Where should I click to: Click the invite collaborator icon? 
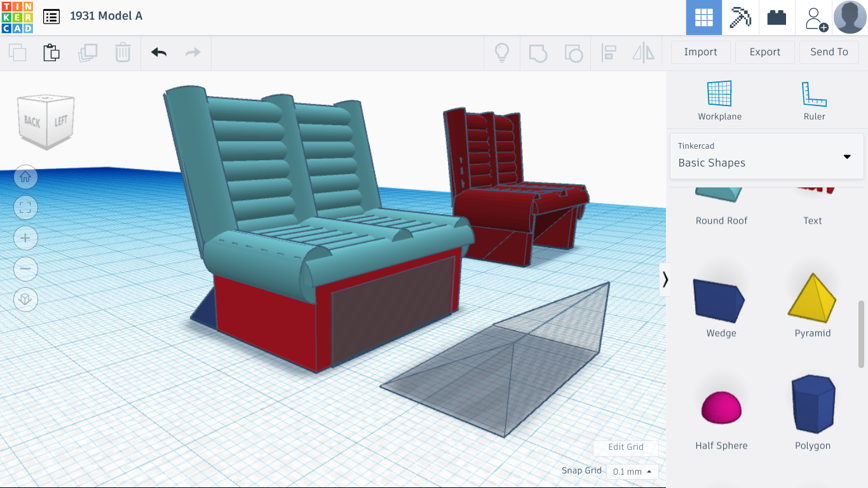[815, 18]
